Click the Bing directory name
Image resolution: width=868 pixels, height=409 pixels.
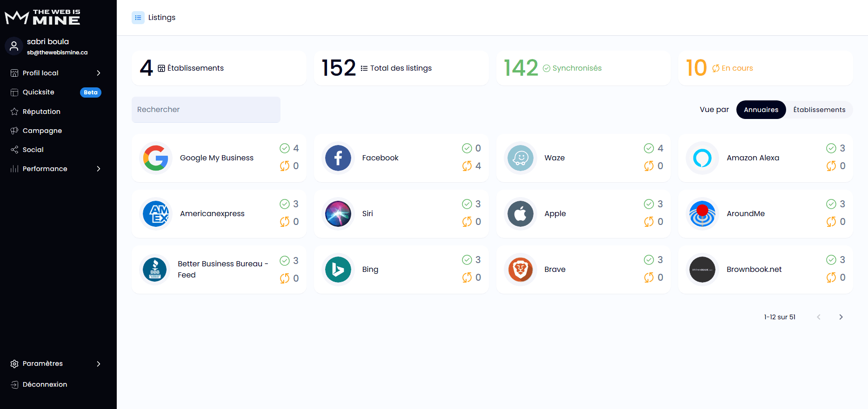370,270
